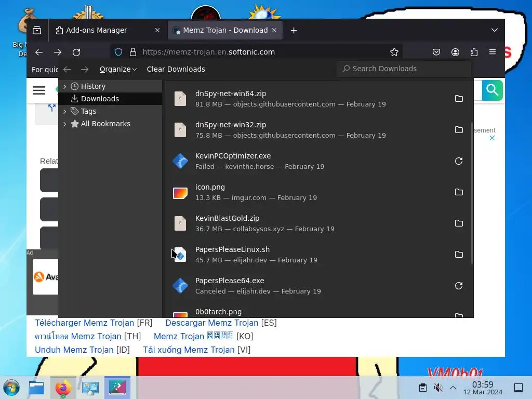Click Softonic green search button

tap(492, 90)
